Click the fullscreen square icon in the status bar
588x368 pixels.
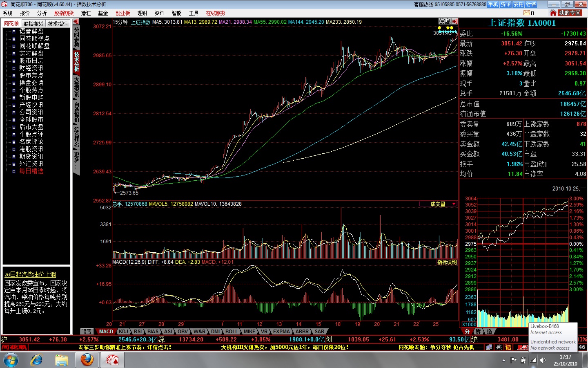pyautogui.click(x=499, y=347)
